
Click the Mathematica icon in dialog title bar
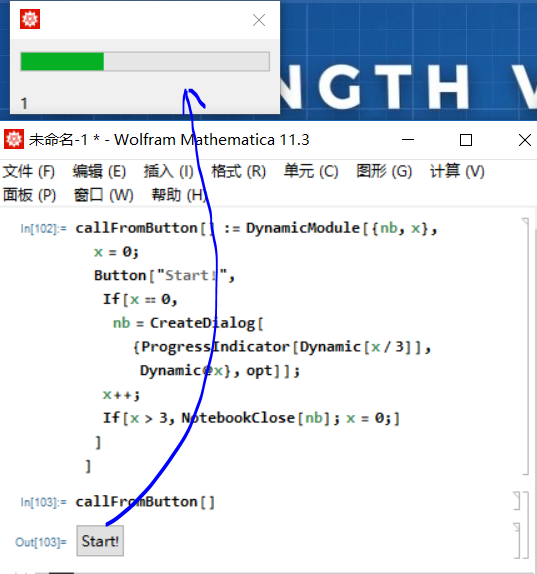pyautogui.click(x=30, y=19)
